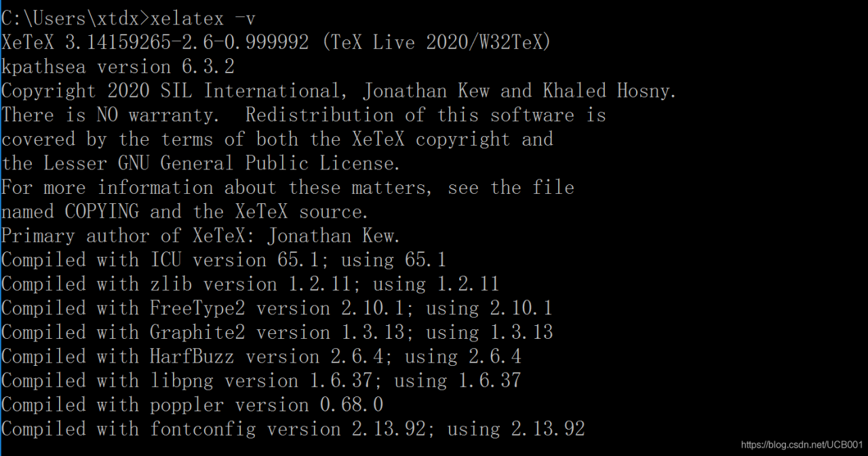Screen dimensions: 868x456
Task: Click the poppler version 0.68.0 line
Action: pos(193,405)
